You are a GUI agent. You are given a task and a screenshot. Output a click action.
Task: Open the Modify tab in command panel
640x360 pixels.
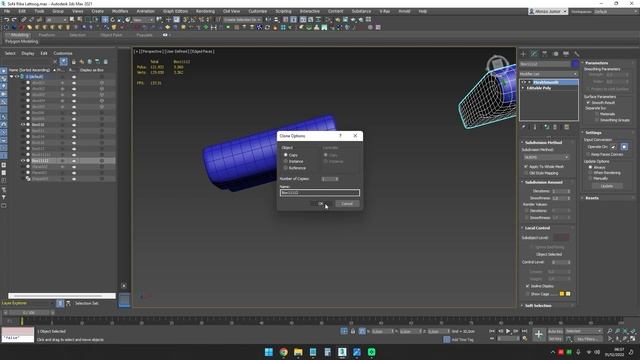tap(534, 54)
